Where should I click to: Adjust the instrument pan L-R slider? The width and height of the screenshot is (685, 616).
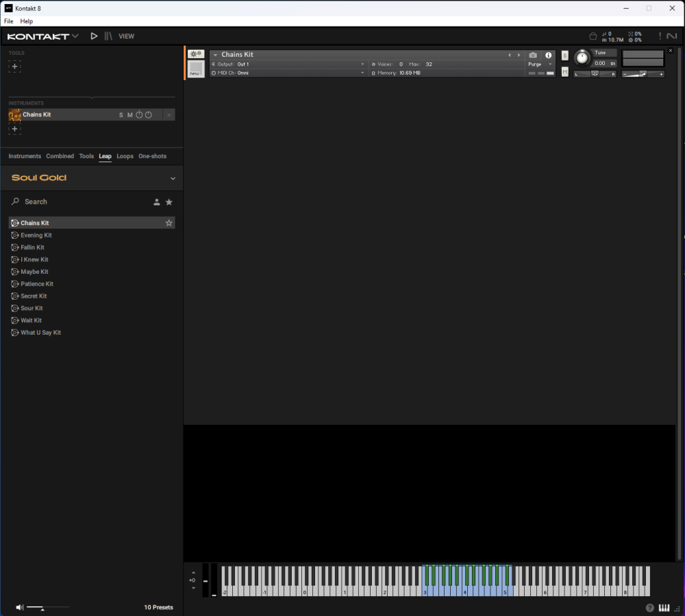tap(595, 74)
